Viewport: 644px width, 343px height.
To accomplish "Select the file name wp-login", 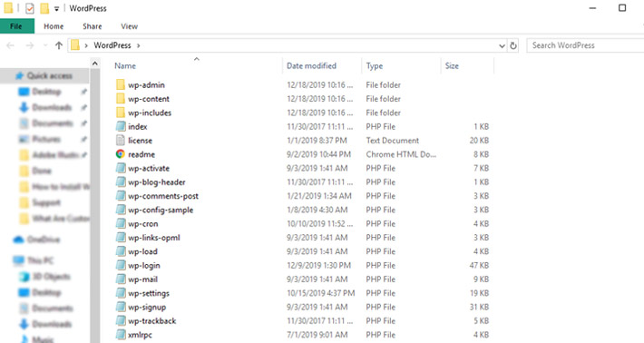I will (x=143, y=265).
